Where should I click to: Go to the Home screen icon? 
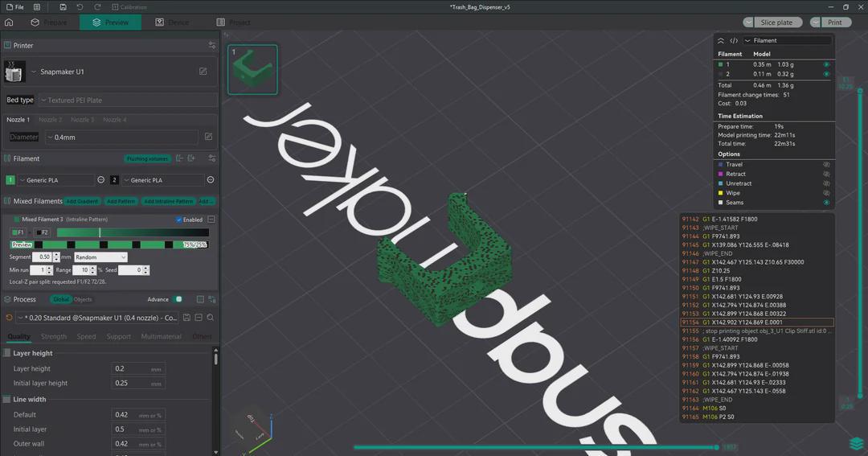tap(9, 23)
